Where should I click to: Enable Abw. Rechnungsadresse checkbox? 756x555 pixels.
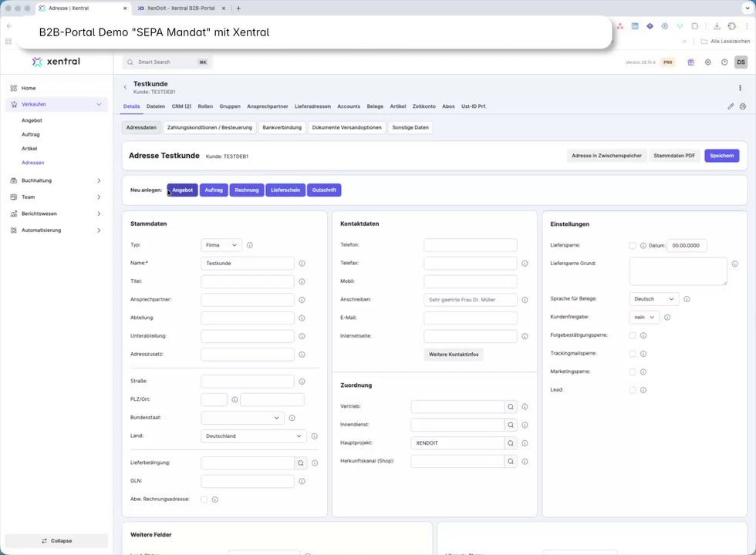[204, 499]
